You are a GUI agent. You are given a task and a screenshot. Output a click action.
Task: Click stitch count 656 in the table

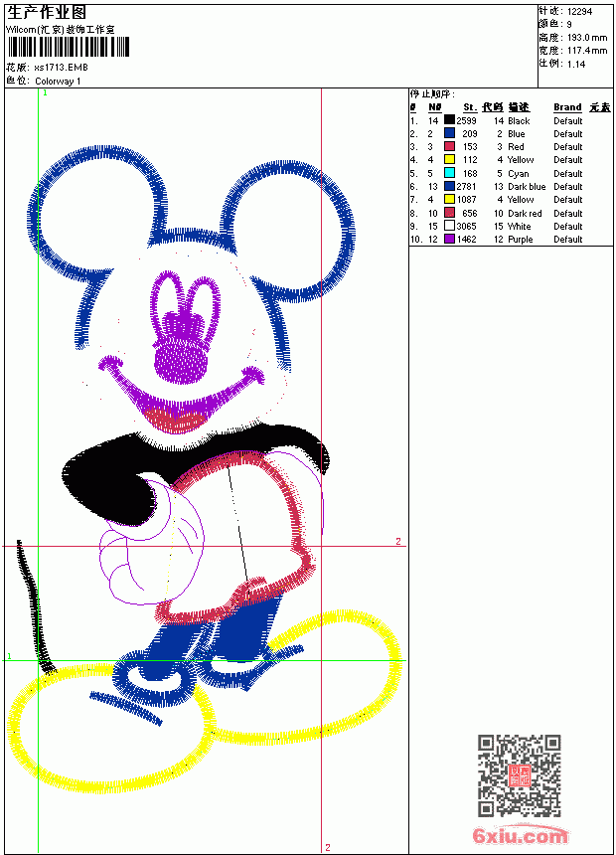[x=470, y=213]
